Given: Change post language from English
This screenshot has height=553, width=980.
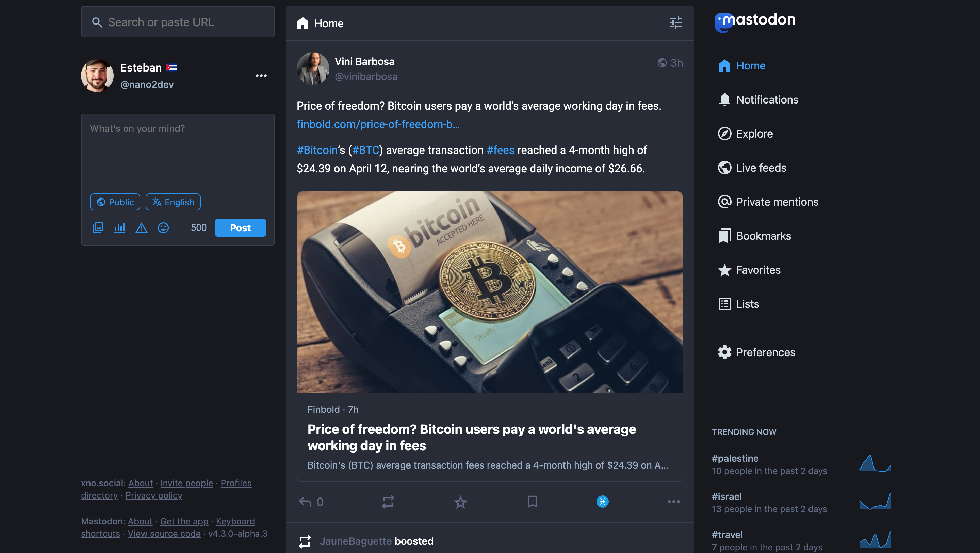Looking at the screenshot, I should click(173, 202).
